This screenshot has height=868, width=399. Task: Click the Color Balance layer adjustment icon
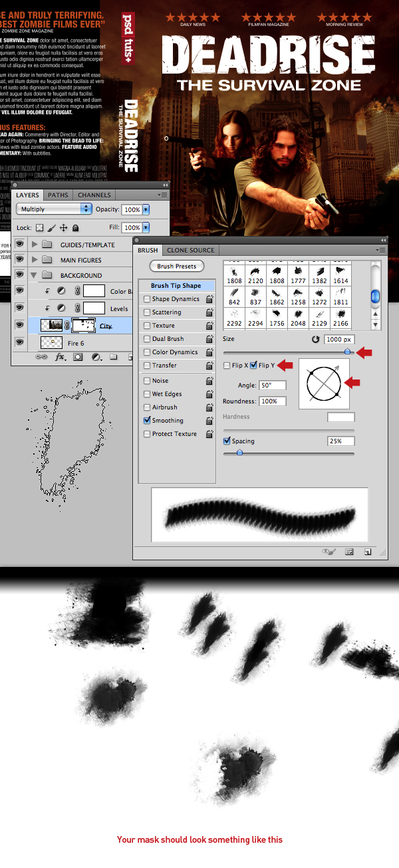(61, 291)
